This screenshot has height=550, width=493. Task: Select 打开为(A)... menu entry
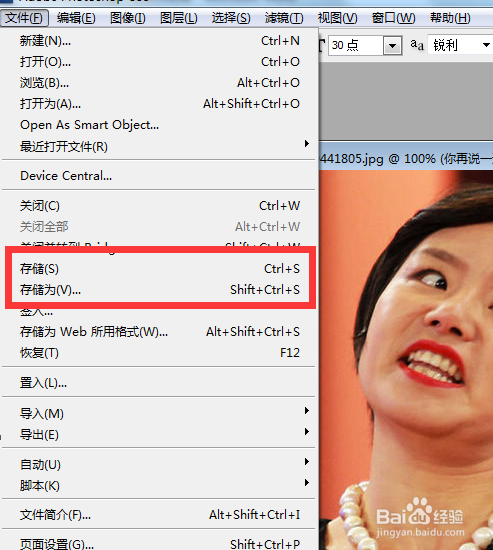159,104
